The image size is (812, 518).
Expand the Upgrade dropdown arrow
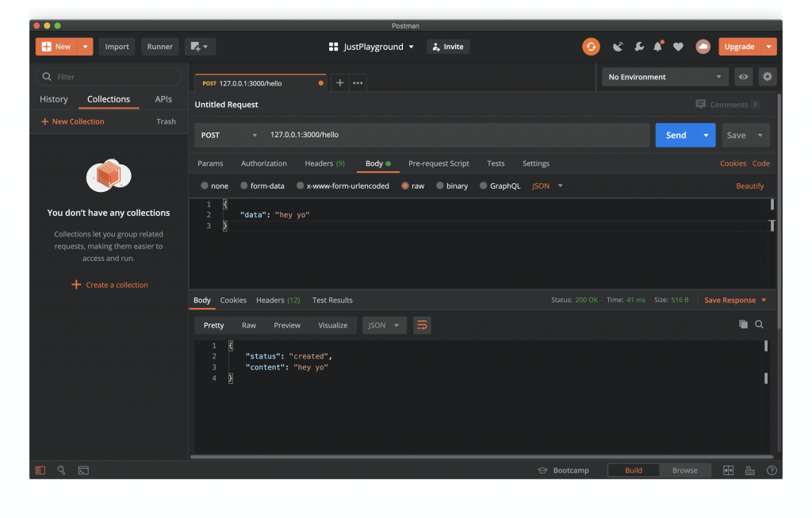pyautogui.click(x=769, y=47)
